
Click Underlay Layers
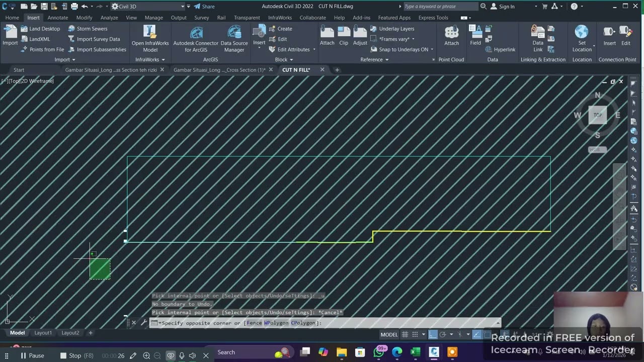(x=392, y=29)
